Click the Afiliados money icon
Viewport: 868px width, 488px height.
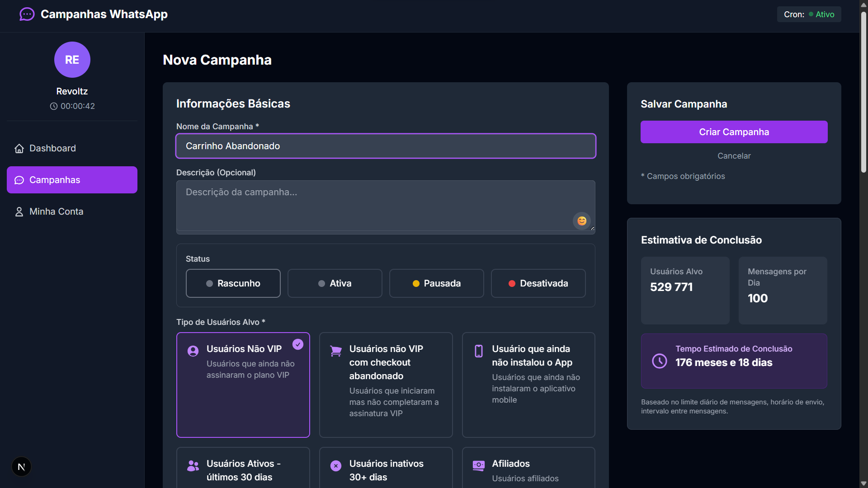479,466
